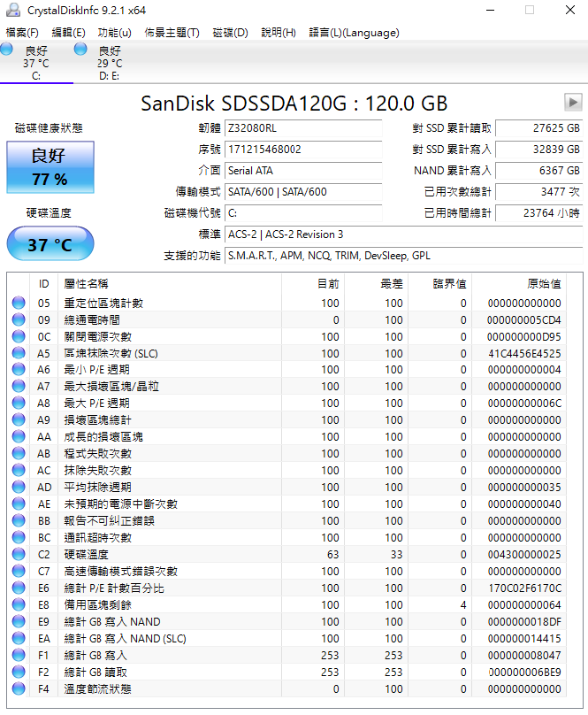
Task: Switch to the C: disk tab at 37 °C
Action: click(36, 63)
